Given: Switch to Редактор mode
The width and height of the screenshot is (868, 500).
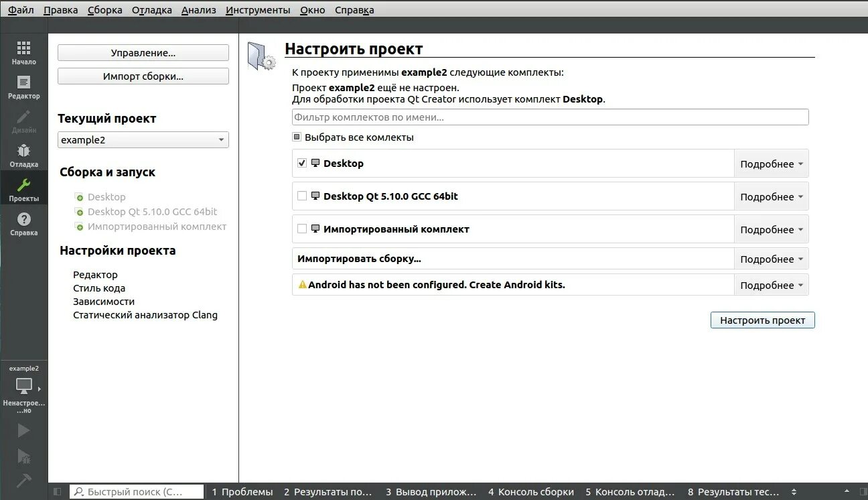Looking at the screenshot, I should (x=23, y=87).
